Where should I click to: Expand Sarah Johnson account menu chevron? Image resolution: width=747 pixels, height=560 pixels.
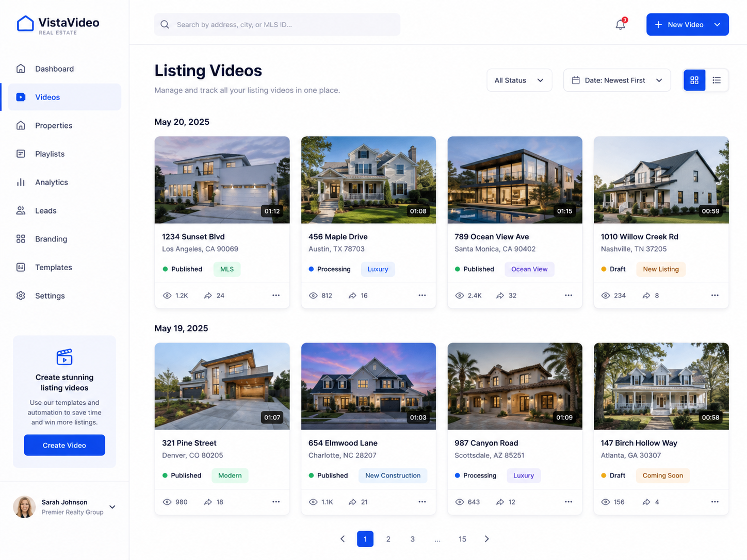coord(112,507)
